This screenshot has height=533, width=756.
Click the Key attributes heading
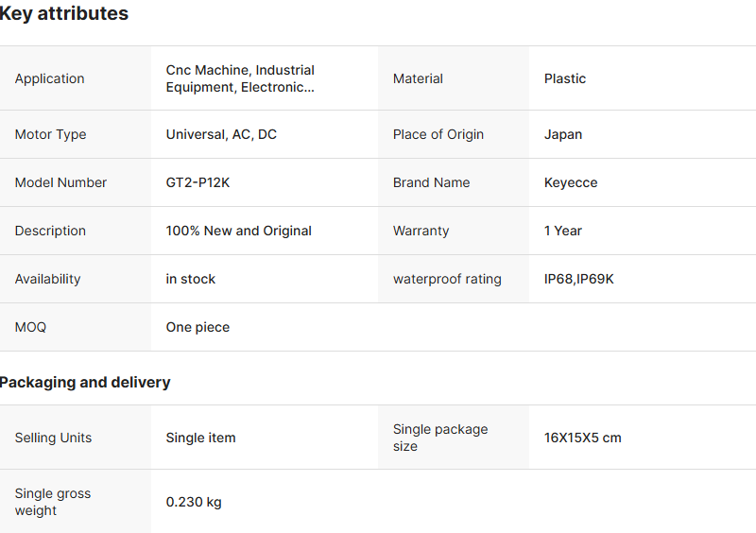pos(64,14)
